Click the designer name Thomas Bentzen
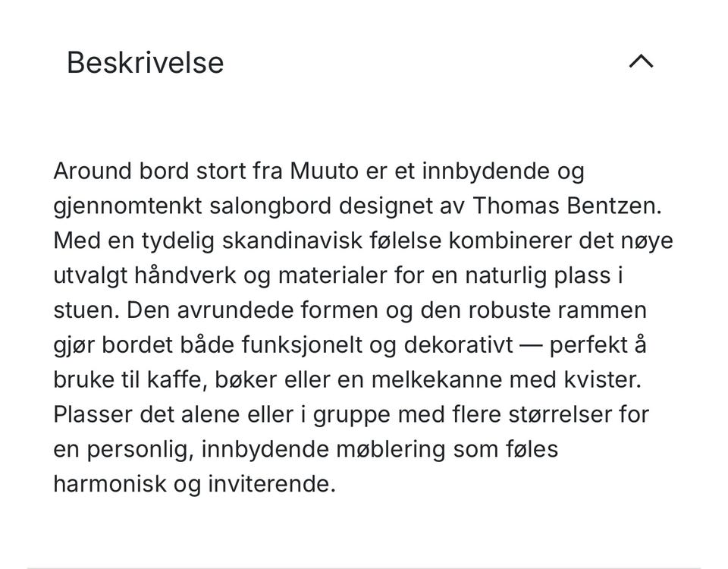The width and height of the screenshot is (728, 569). (x=566, y=205)
